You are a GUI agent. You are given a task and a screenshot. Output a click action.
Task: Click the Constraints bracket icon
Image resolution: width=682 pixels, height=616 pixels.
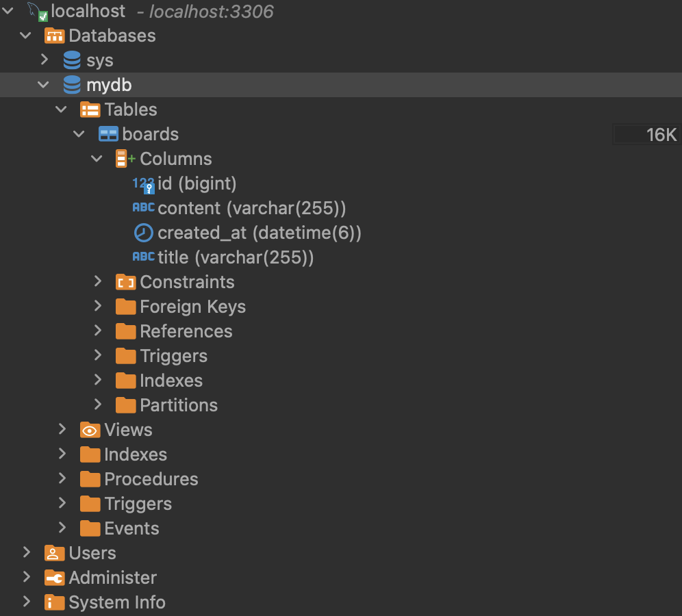[126, 282]
